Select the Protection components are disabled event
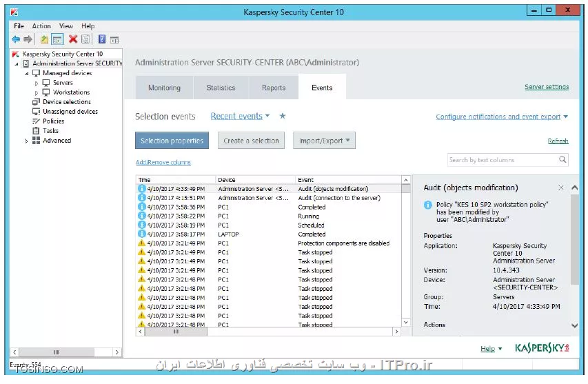This screenshot has width=588, height=384. [269, 243]
